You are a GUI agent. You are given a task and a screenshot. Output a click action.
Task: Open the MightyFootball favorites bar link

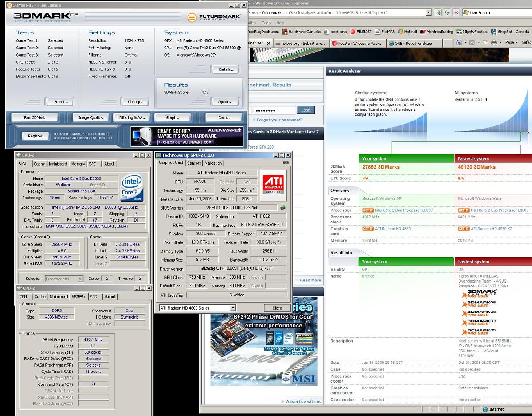472,32
